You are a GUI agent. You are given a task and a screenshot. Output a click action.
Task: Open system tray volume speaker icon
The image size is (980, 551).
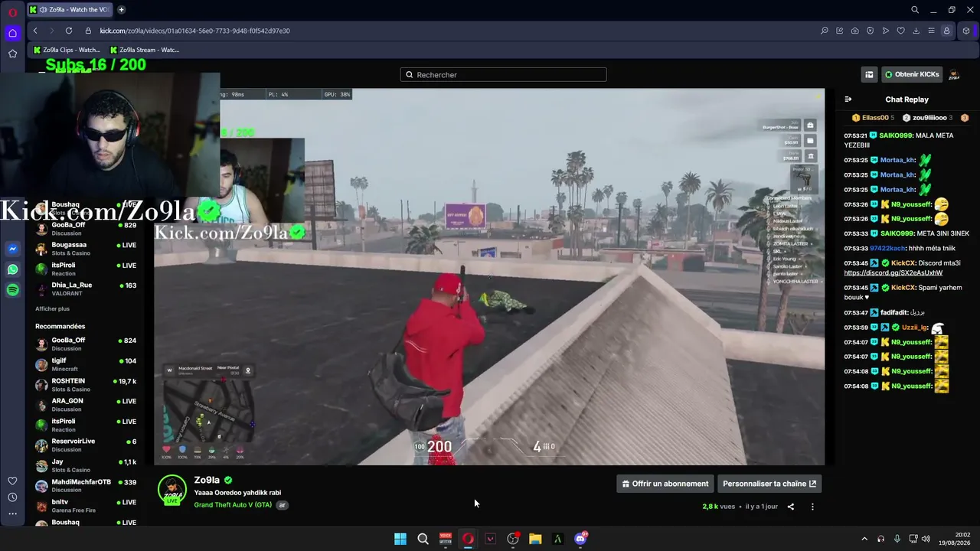click(x=926, y=539)
